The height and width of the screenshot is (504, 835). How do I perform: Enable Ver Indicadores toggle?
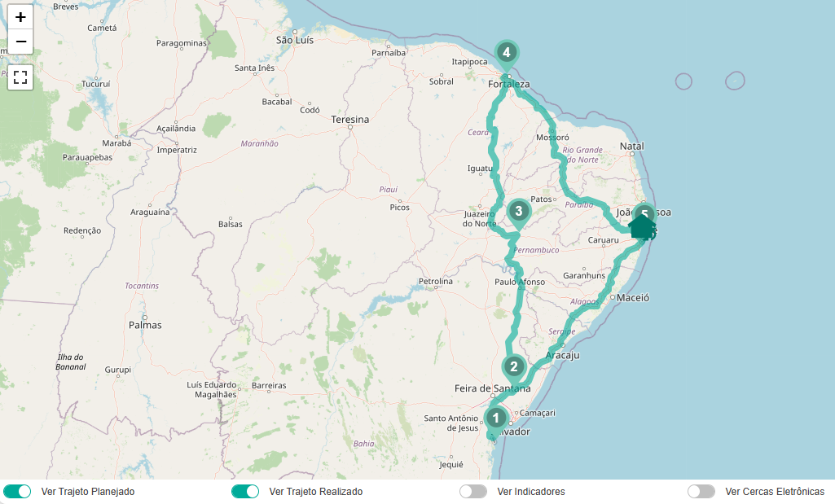point(473,491)
